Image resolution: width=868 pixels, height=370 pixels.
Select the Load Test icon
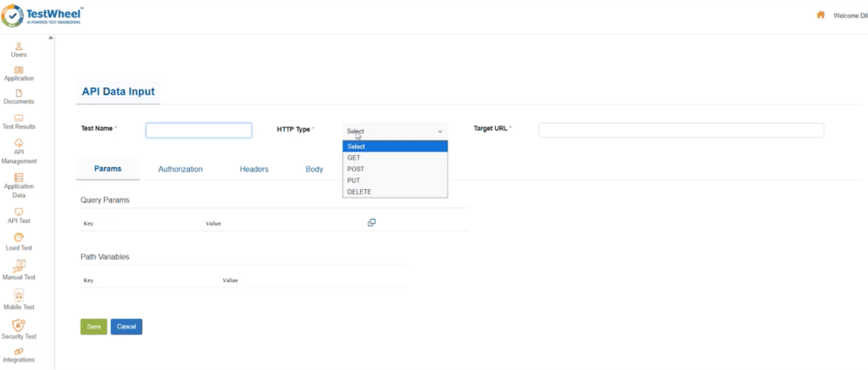(19, 238)
